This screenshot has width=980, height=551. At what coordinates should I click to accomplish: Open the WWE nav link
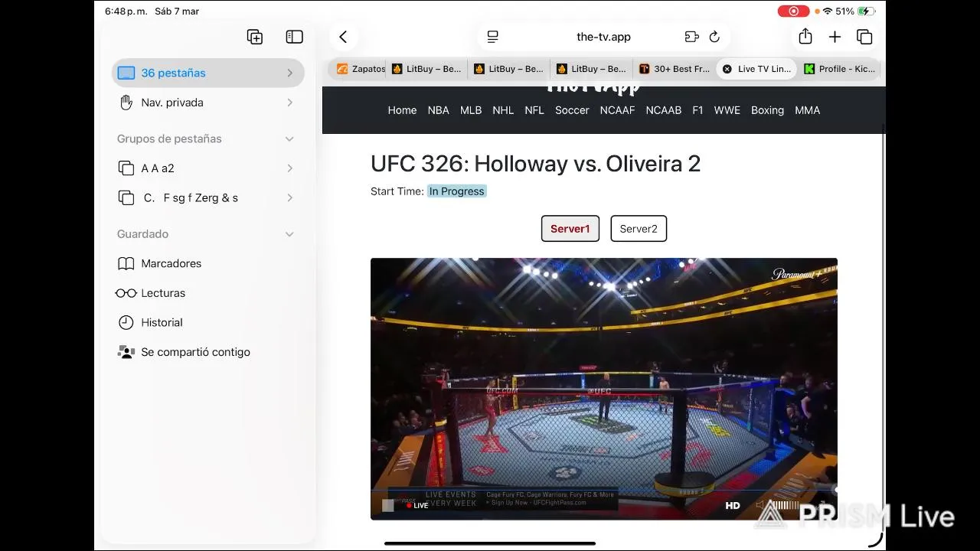click(727, 110)
